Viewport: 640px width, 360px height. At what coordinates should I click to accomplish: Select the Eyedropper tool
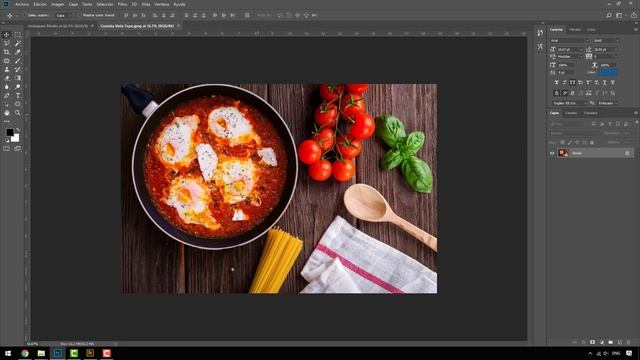coord(18,52)
